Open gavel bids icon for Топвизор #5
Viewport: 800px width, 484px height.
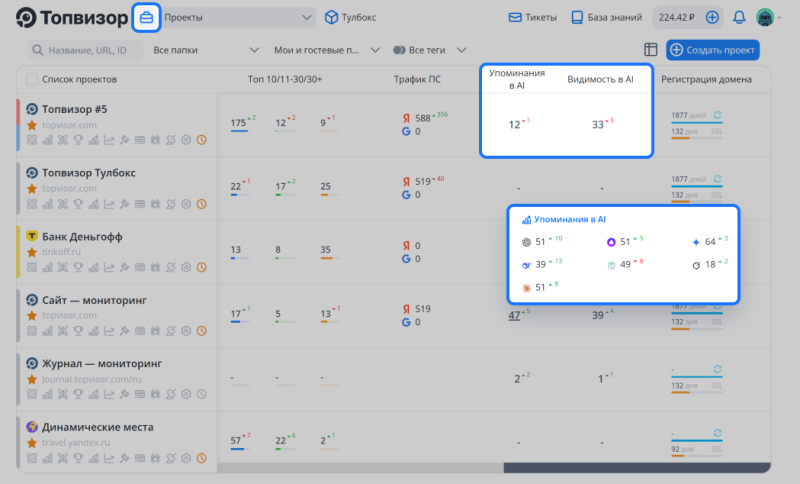point(124,140)
